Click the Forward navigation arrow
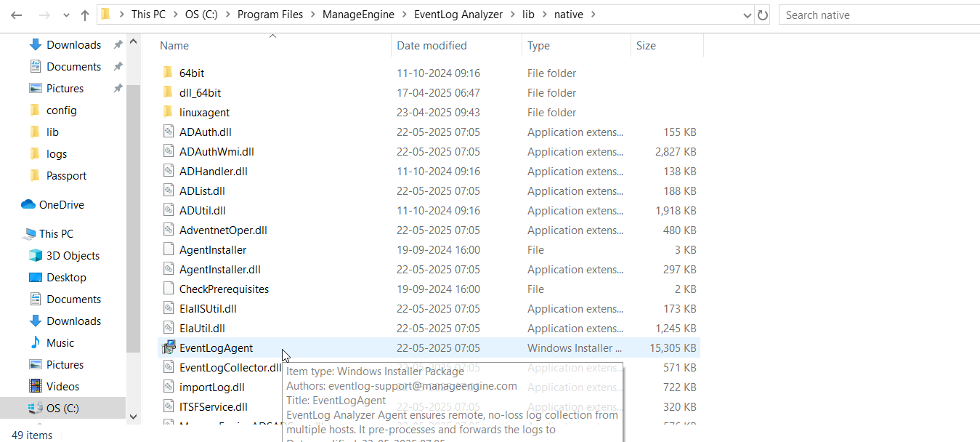Viewport: 980px width, 442px height. tap(44, 15)
